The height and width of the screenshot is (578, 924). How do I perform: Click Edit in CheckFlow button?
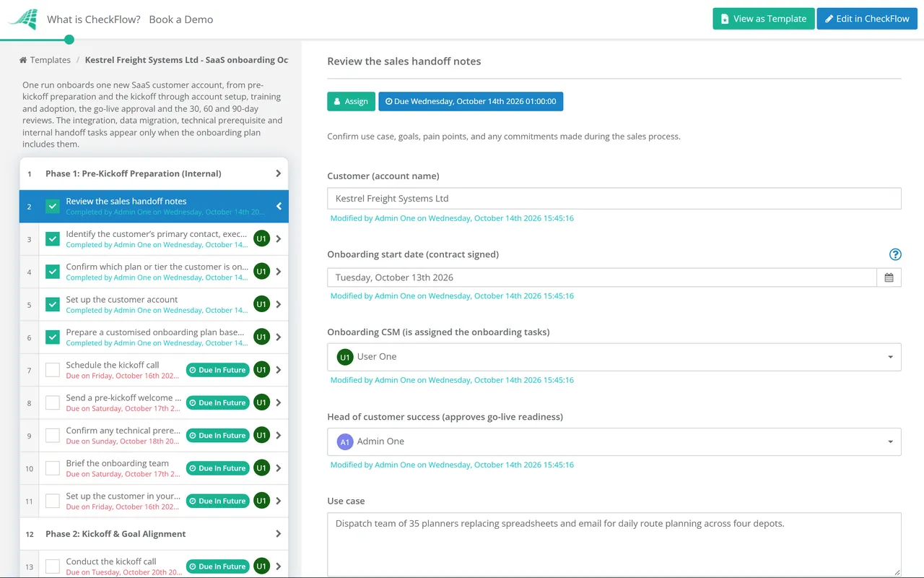[867, 19]
